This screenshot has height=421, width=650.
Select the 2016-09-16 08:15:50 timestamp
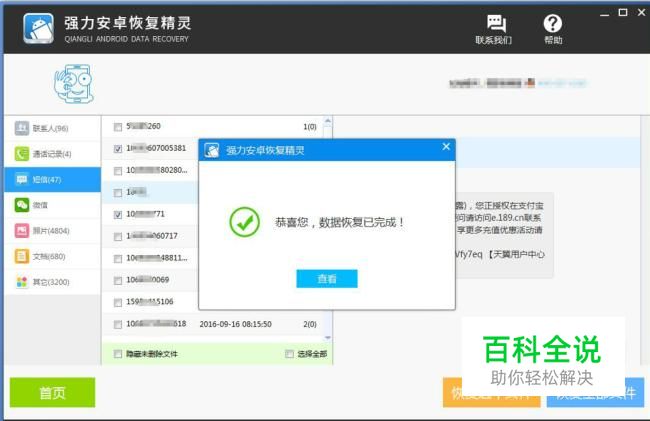coord(235,324)
